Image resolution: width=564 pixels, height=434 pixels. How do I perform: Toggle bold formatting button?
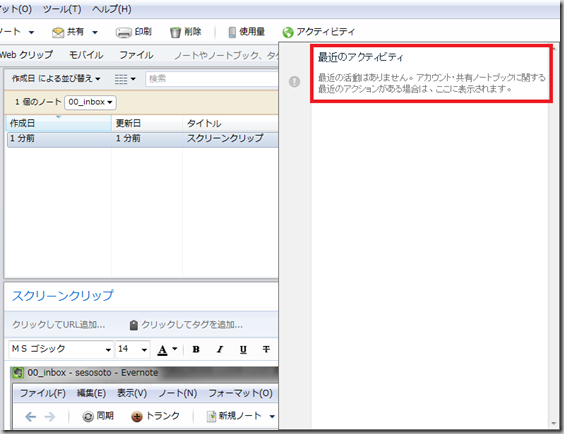click(x=196, y=349)
